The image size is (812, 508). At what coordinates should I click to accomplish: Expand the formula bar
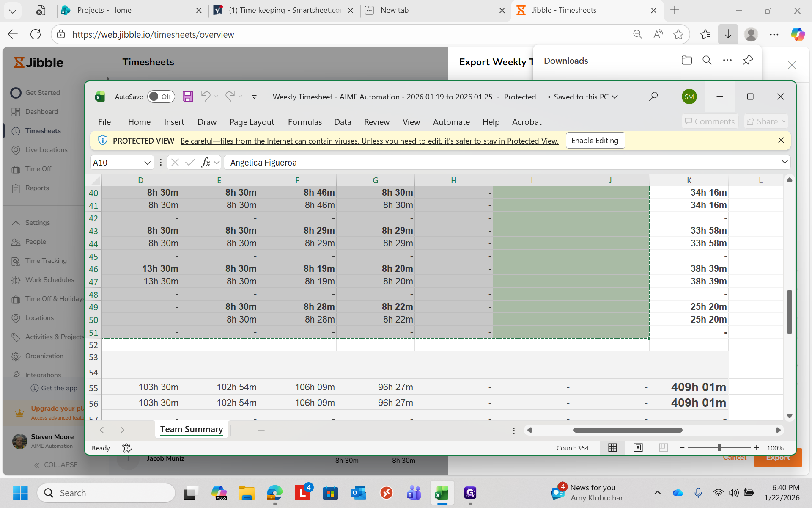[x=784, y=162]
